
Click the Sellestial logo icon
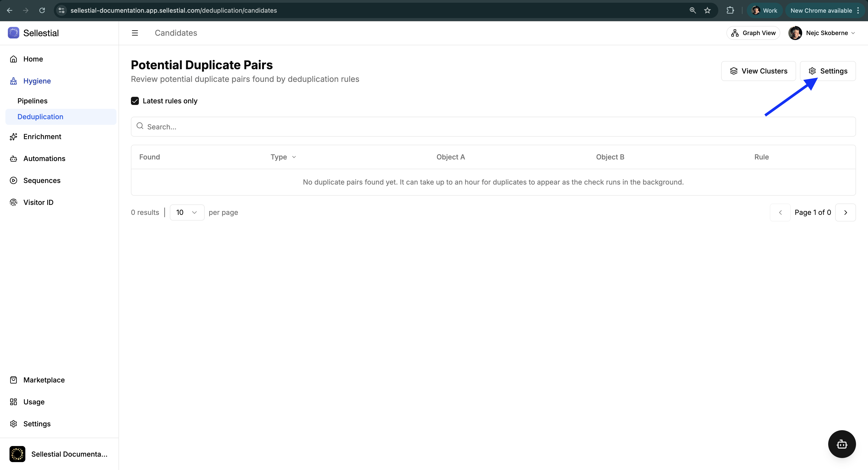(14, 33)
